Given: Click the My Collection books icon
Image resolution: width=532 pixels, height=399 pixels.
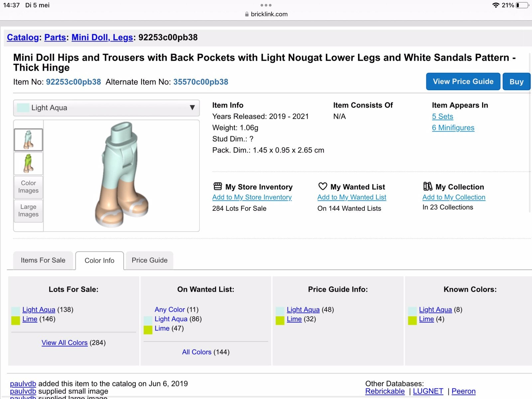Looking at the screenshot, I should tap(428, 186).
